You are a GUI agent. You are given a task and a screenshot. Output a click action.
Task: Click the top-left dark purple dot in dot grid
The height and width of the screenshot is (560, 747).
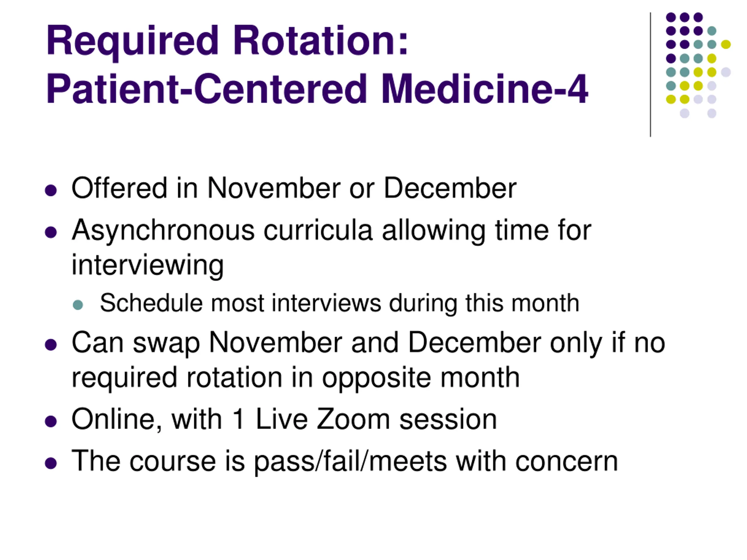click(x=671, y=17)
